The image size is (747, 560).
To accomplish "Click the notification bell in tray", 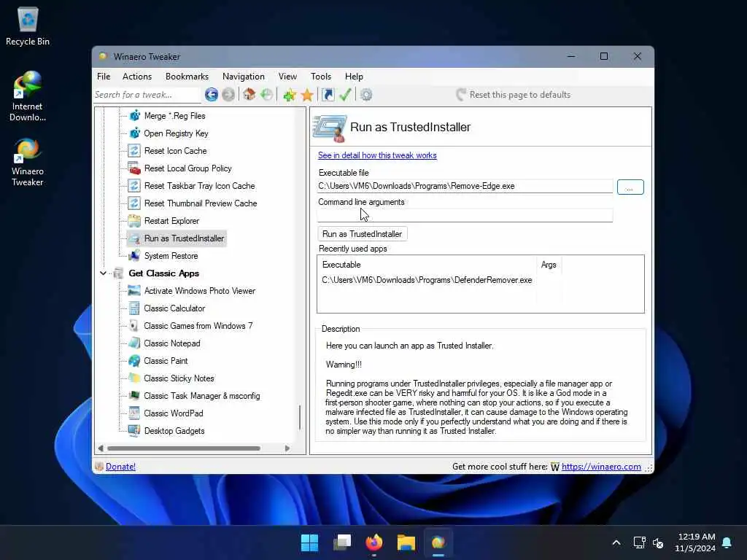I will 727,542.
